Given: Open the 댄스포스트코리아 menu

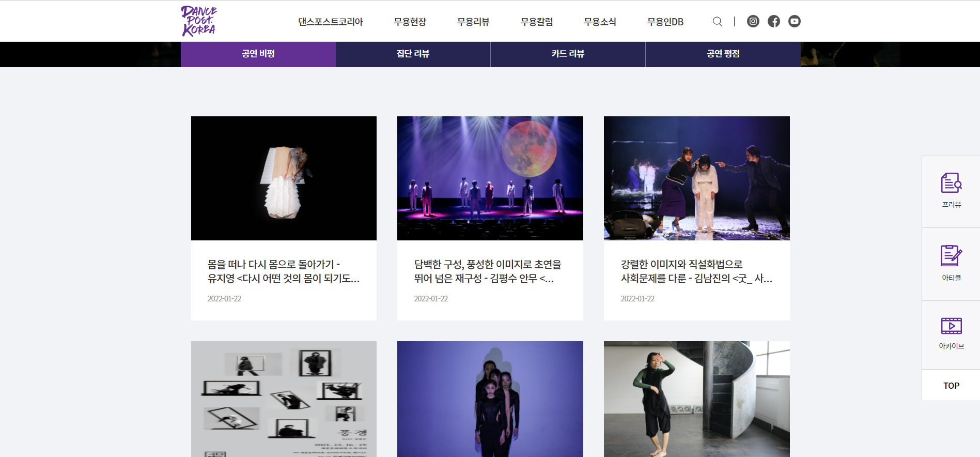Looking at the screenshot, I should [x=330, y=22].
